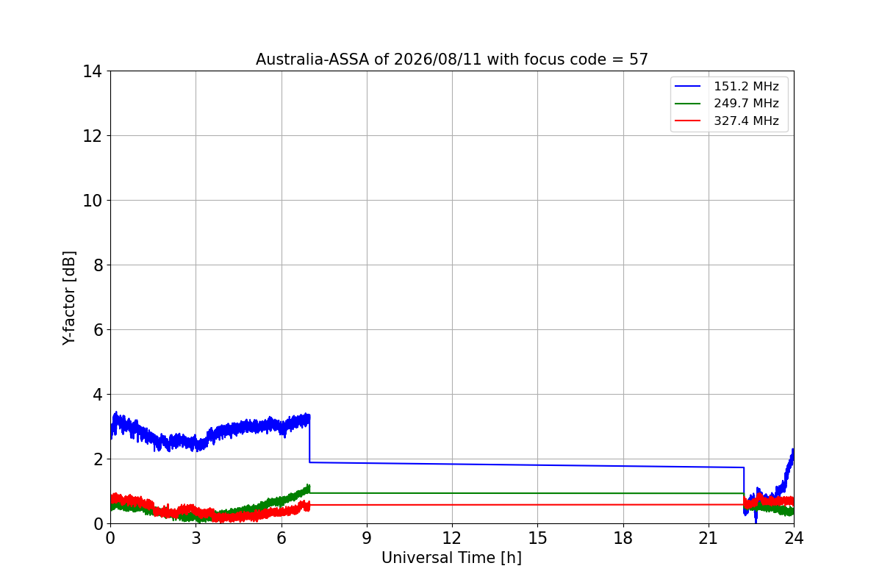Click the x-axis tick label 24
Screen dimensions: 882x588
pos(794,538)
